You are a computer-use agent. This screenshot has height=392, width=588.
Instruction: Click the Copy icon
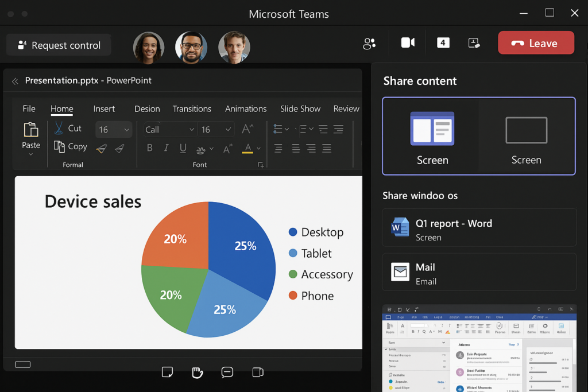59,146
